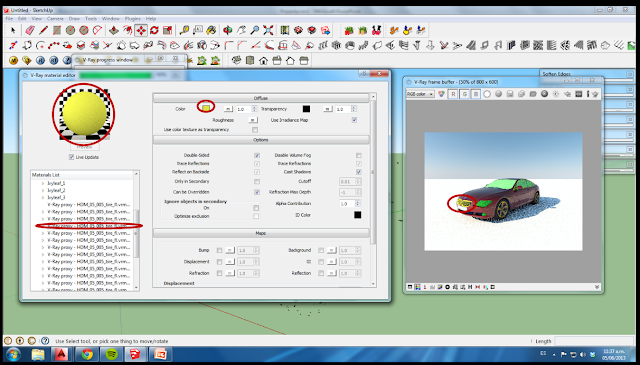
Task: Click the Preview button under the sphere
Action: (84, 147)
